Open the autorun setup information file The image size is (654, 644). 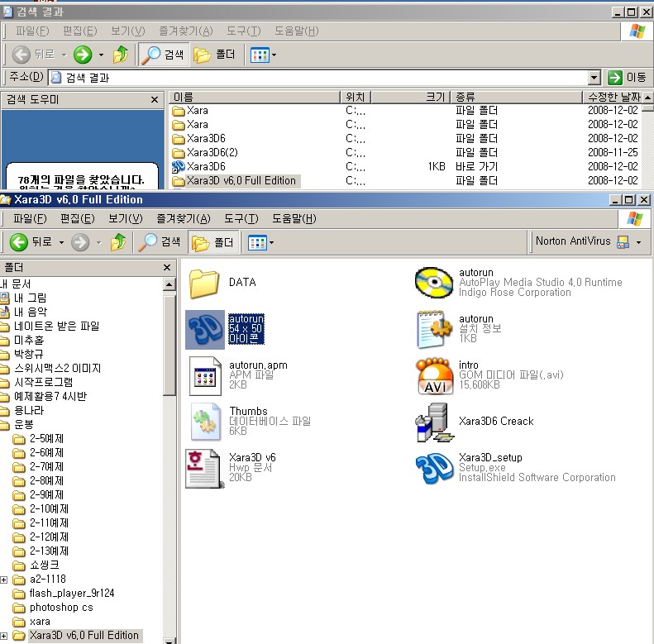point(434,329)
